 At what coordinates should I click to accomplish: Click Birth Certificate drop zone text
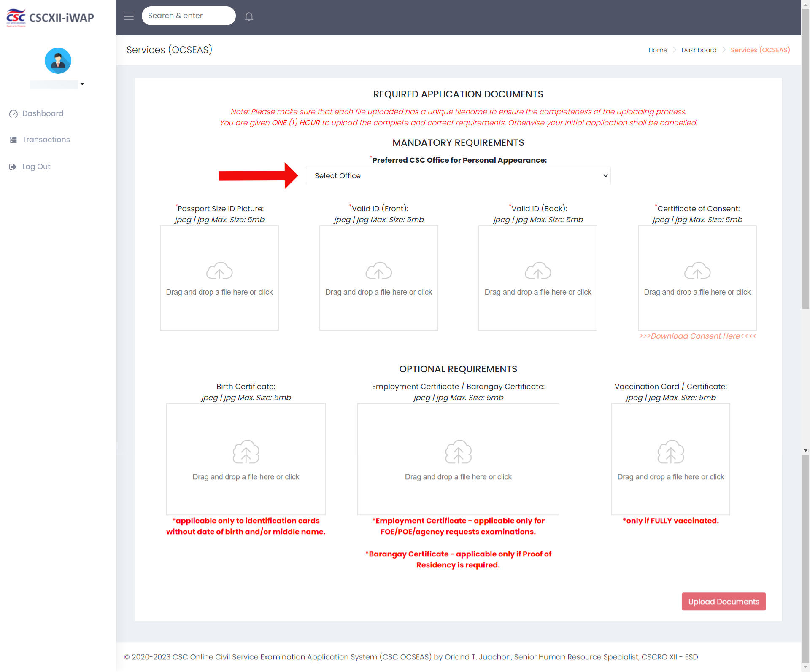[246, 477]
